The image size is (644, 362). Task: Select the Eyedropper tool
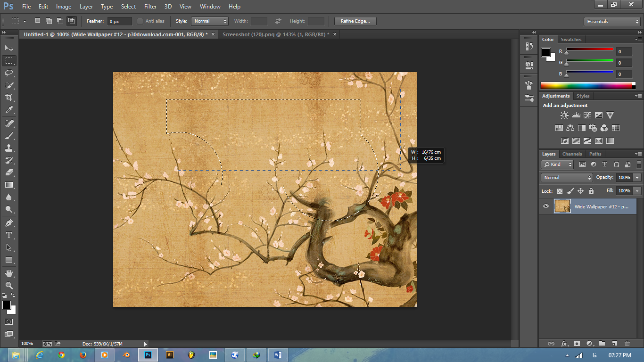click(x=9, y=110)
